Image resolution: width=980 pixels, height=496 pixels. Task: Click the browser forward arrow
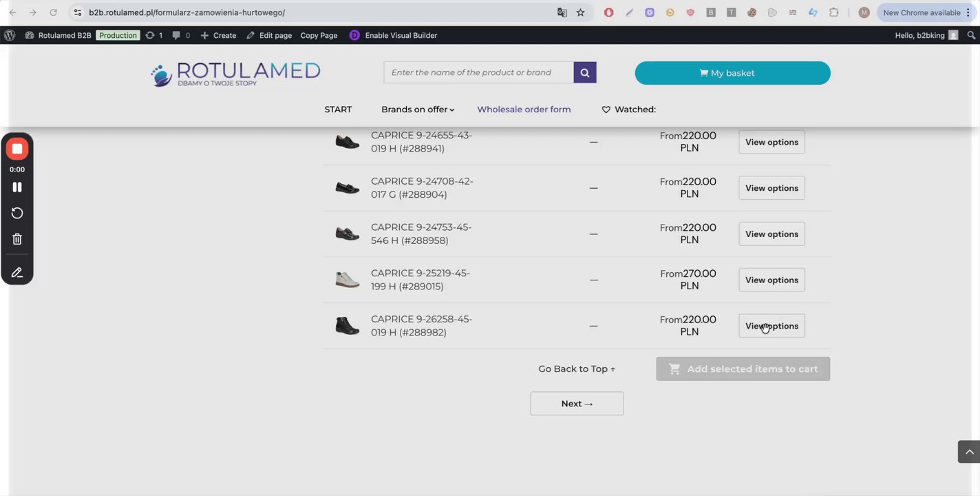pyautogui.click(x=32, y=12)
